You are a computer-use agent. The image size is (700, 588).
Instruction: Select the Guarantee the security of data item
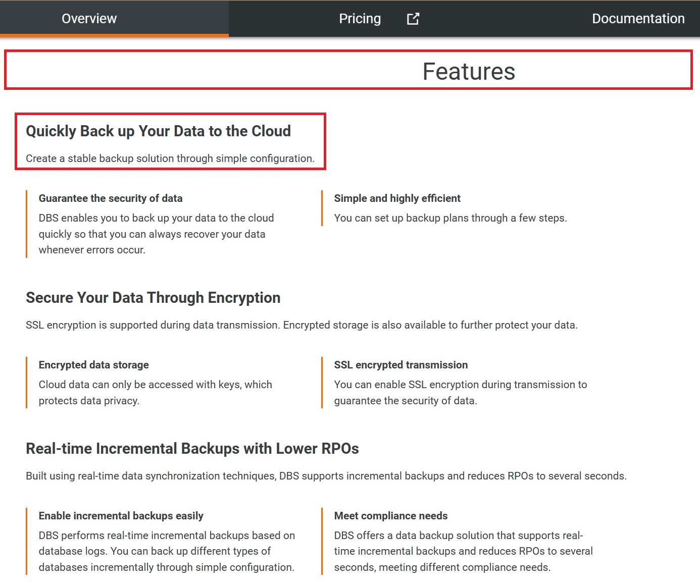[x=110, y=198]
